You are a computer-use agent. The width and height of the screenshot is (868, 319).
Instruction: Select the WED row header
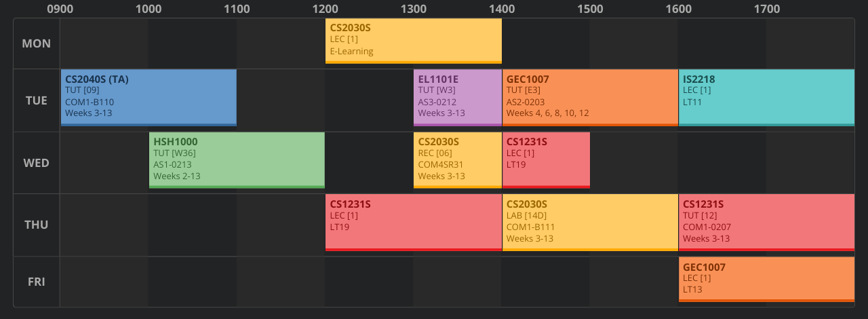(37, 163)
